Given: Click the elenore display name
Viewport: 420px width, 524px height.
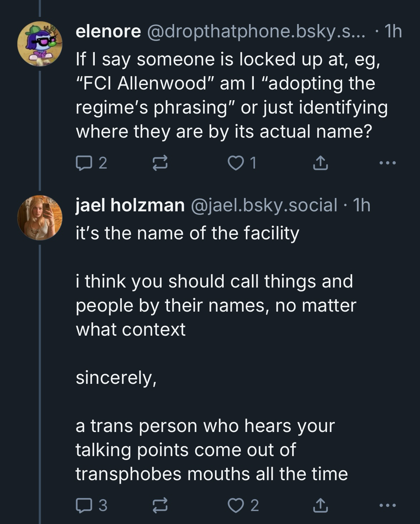Looking at the screenshot, I should click(x=108, y=32).
